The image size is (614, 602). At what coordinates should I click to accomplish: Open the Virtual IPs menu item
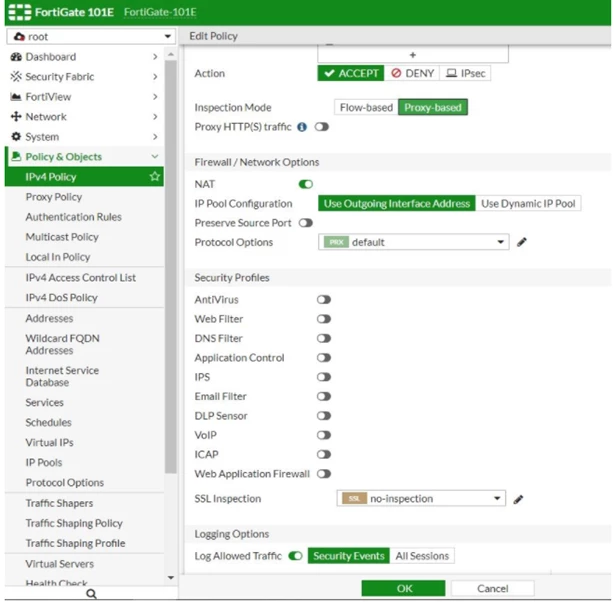coord(49,442)
